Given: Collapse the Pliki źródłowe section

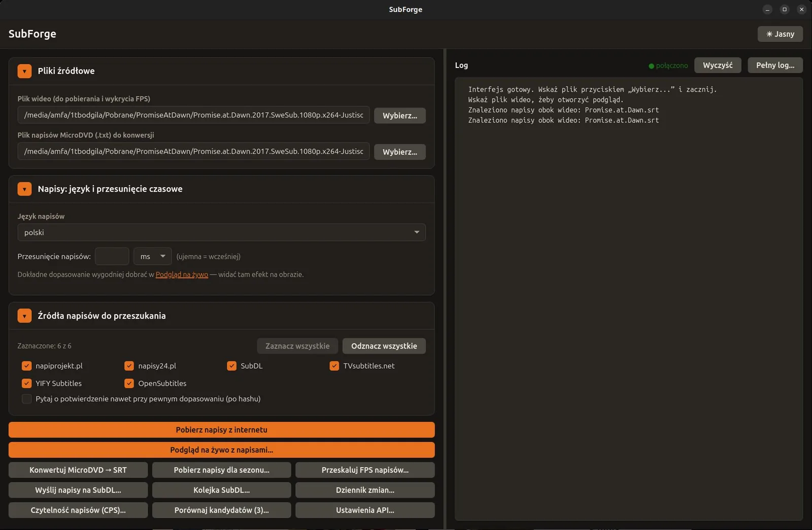Looking at the screenshot, I should coord(24,71).
